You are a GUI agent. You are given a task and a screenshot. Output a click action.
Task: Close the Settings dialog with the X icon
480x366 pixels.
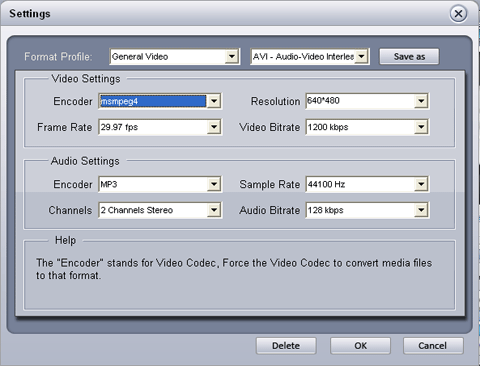tap(458, 14)
